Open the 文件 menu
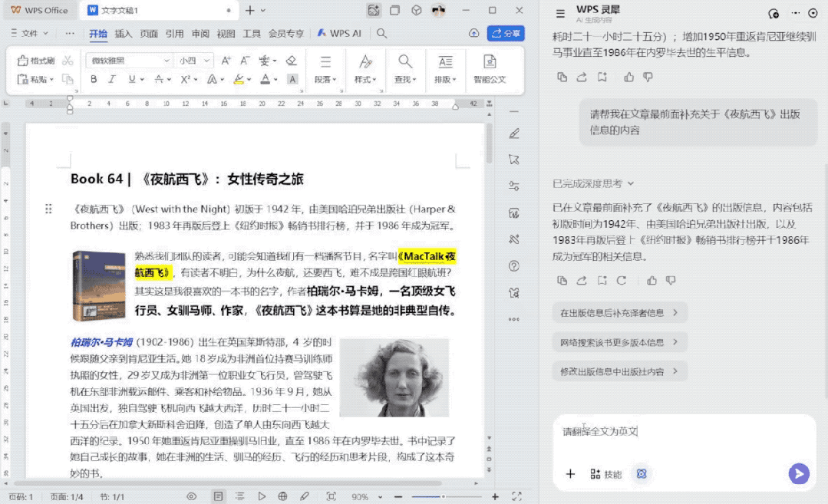This screenshot has width=828, height=504. click(30, 33)
